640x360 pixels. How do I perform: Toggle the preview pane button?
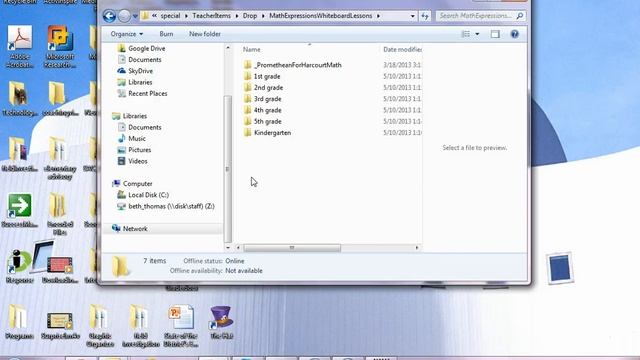pyautogui.click(x=495, y=34)
